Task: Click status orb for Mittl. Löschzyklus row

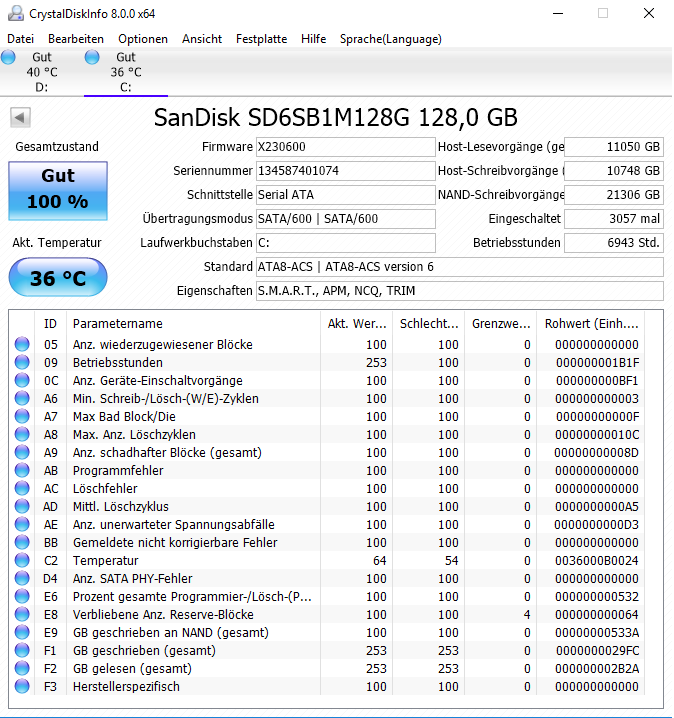Action: point(22,506)
